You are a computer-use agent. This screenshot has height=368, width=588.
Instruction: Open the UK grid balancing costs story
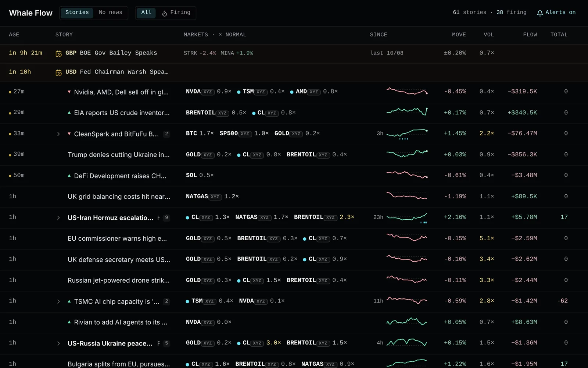pos(119,197)
